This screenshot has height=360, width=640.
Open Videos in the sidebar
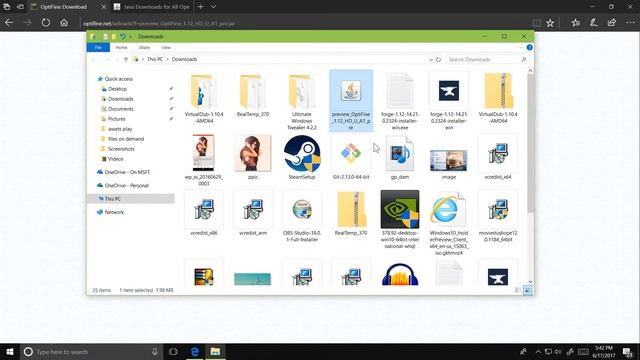116,159
